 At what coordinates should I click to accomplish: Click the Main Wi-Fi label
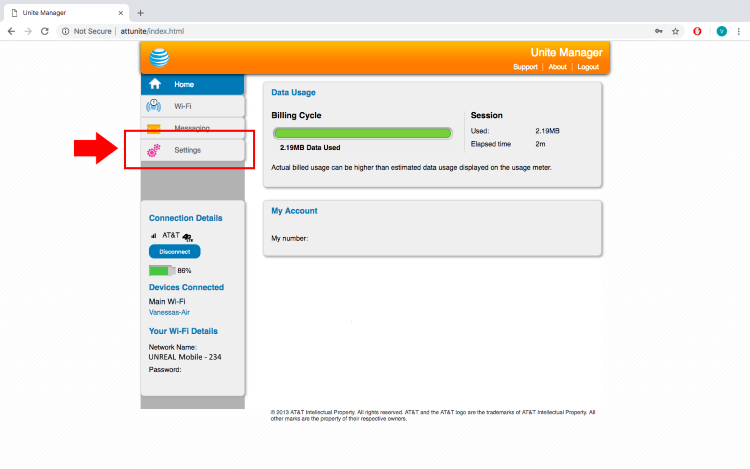(x=167, y=301)
